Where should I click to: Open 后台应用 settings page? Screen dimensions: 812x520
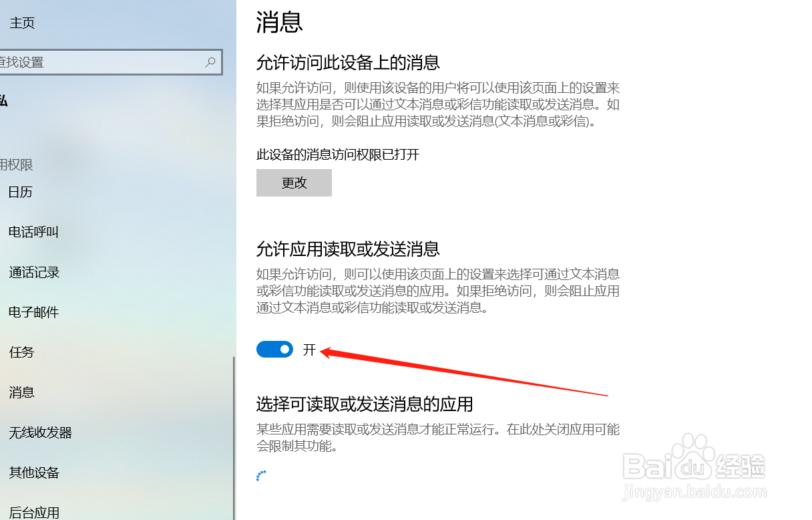coord(34,513)
